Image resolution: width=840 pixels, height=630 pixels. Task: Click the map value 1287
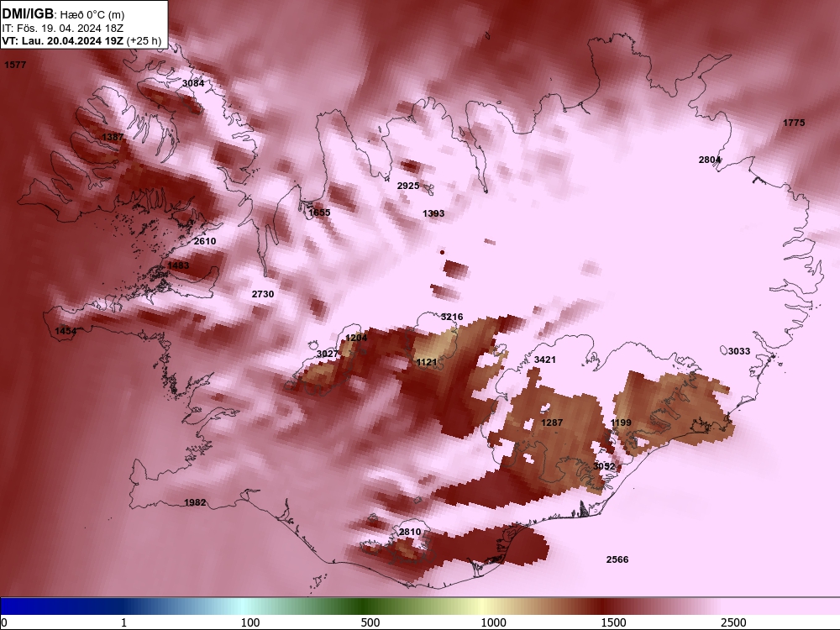(x=552, y=423)
